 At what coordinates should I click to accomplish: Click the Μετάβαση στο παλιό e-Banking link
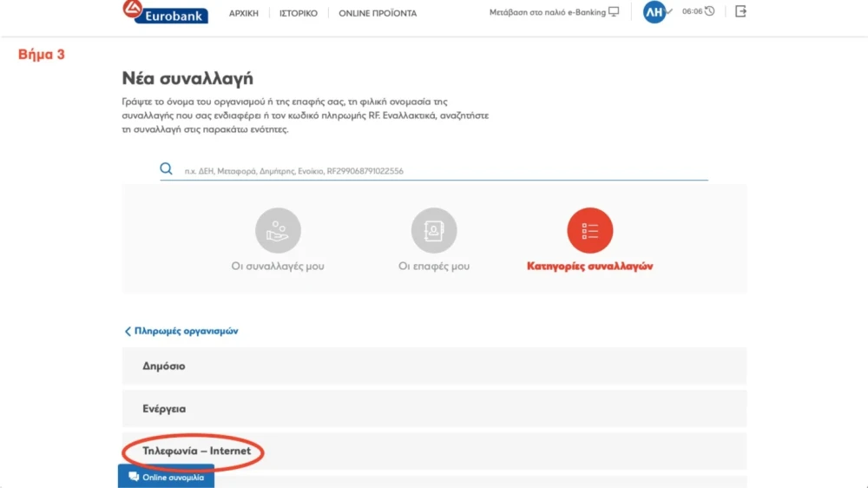pyautogui.click(x=548, y=12)
